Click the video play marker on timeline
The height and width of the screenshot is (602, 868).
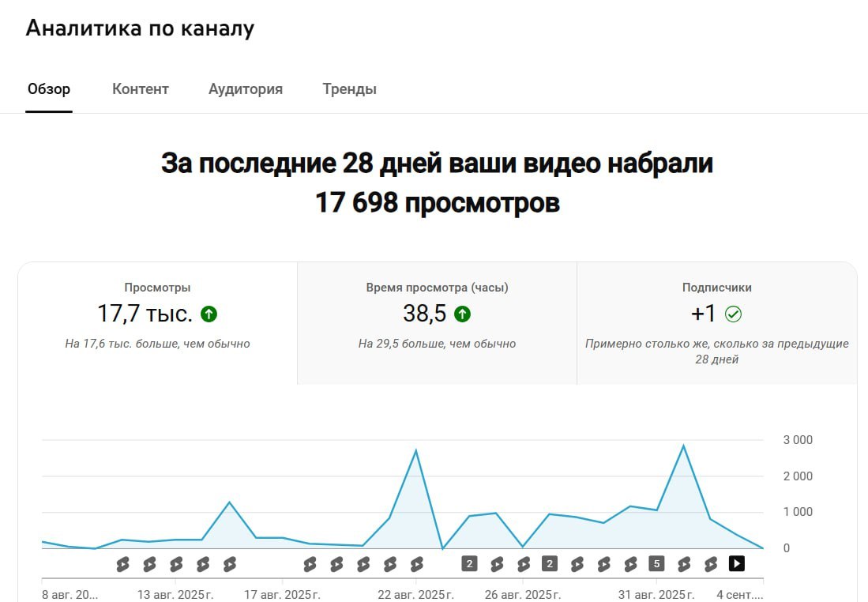736,564
